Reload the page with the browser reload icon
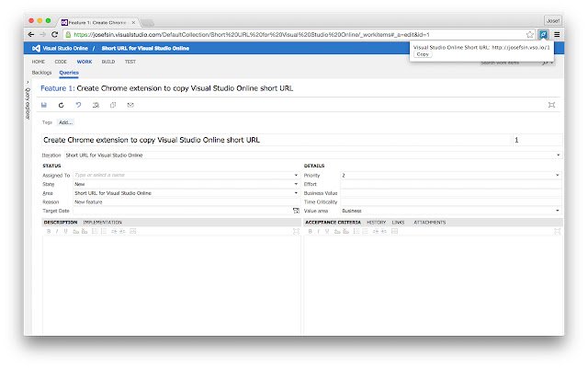588x368 pixels. click(x=55, y=35)
